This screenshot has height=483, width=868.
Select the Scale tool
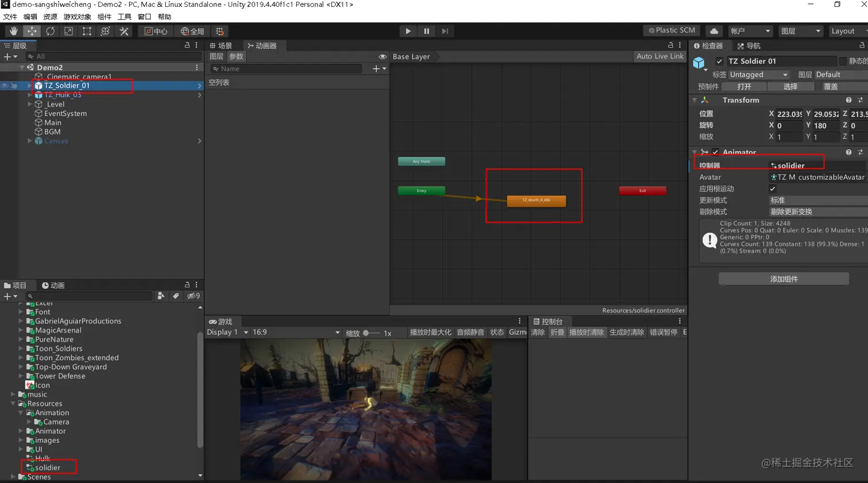68,31
